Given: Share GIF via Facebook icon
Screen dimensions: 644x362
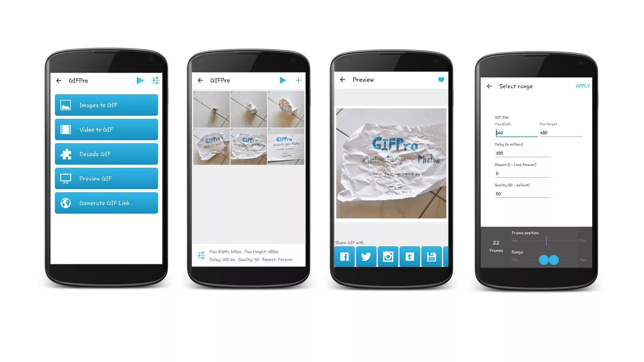Looking at the screenshot, I should pyautogui.click(x=345, y=256).
